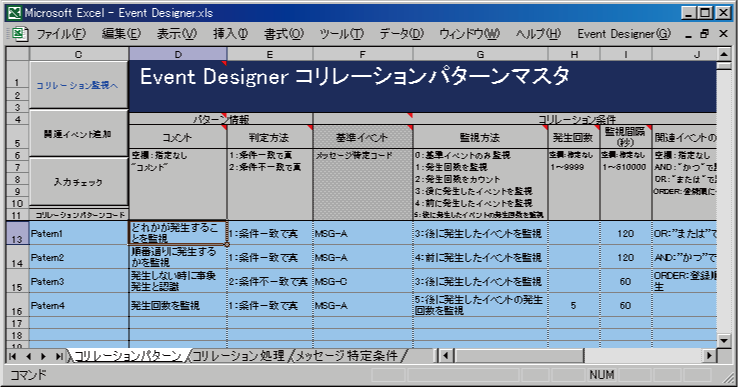Click the Patern4 cell
Screen dimensions: 738x388
(79, 305)
